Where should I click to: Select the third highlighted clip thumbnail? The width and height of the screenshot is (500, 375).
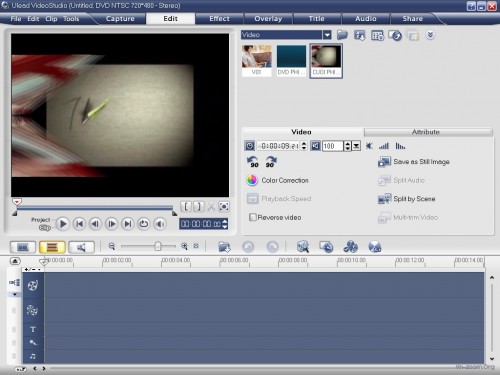pos(326,61)
